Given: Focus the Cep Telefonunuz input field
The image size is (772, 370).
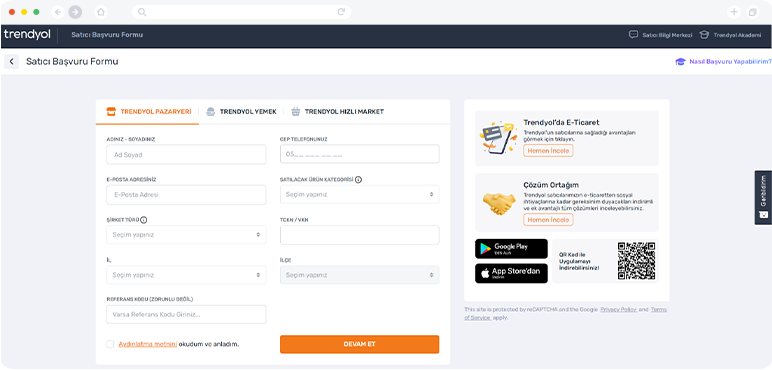Looking at the screenshot, I should (359, 154).
